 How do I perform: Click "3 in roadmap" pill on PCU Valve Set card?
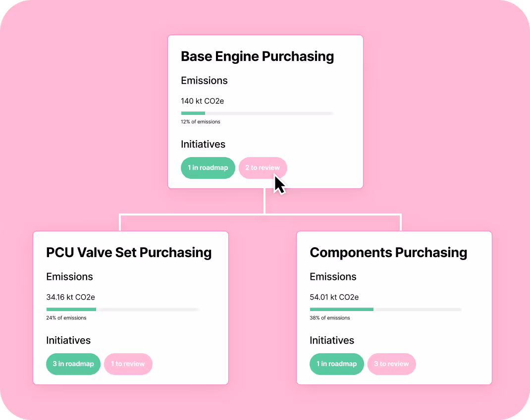(x=73, y=364)
